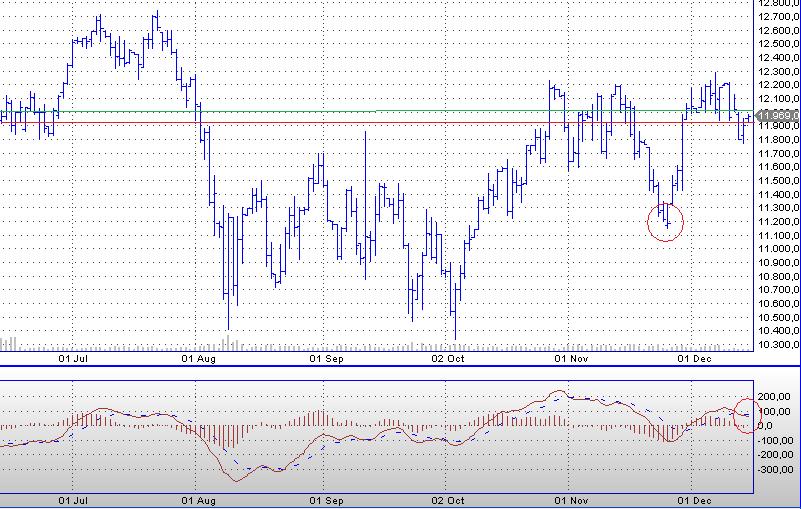The width and height of the screenshot is (801, 509).
Task: Click the 10.600,0 price axis label
Action: [x=779, y=303]
